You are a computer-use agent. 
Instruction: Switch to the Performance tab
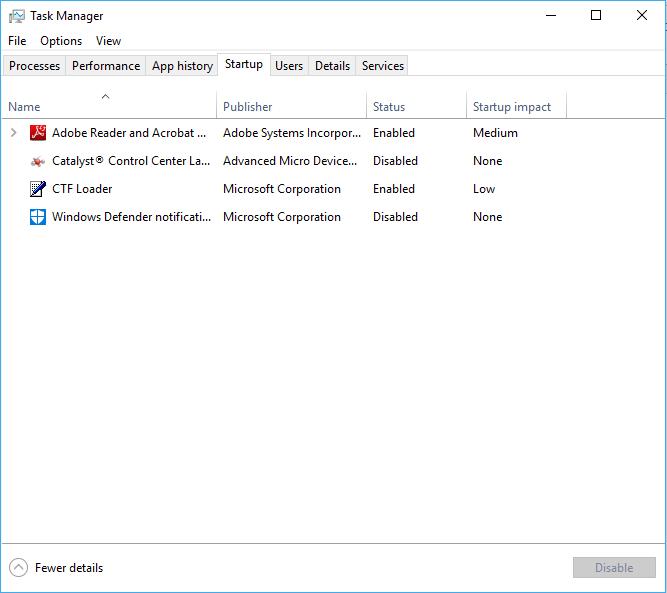106,66
